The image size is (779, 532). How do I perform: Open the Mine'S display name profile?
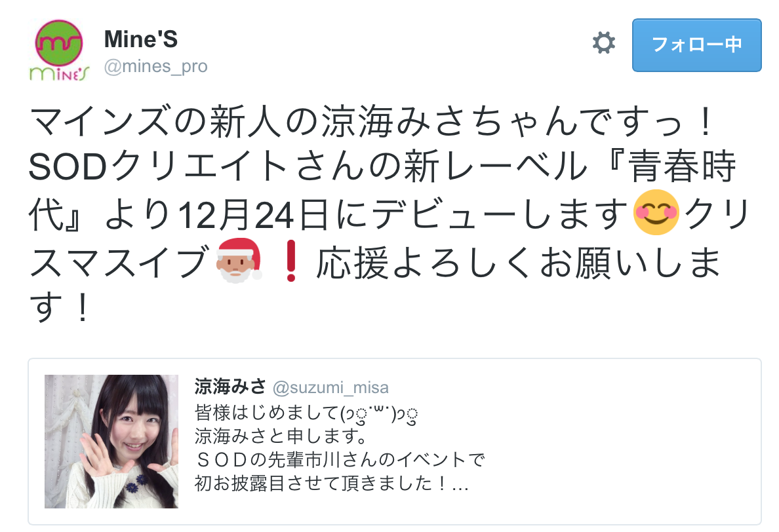pos(140,39)
